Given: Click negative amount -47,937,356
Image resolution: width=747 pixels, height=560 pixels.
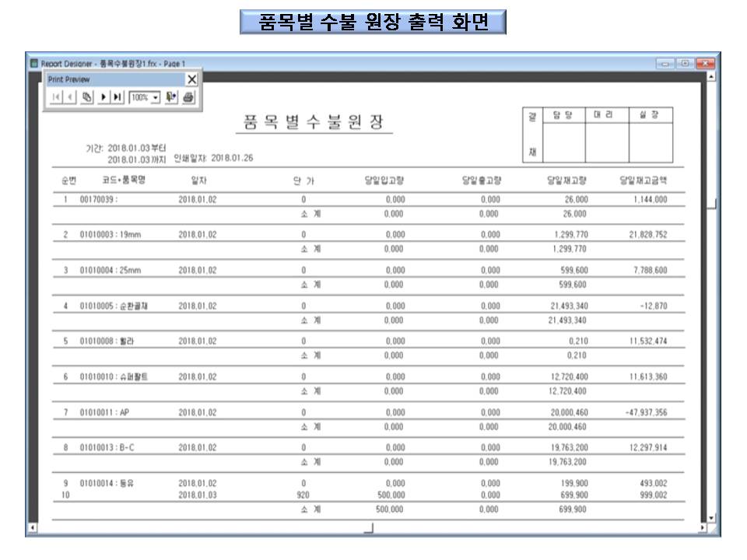Looking at the screenshot, I should 647,413.
